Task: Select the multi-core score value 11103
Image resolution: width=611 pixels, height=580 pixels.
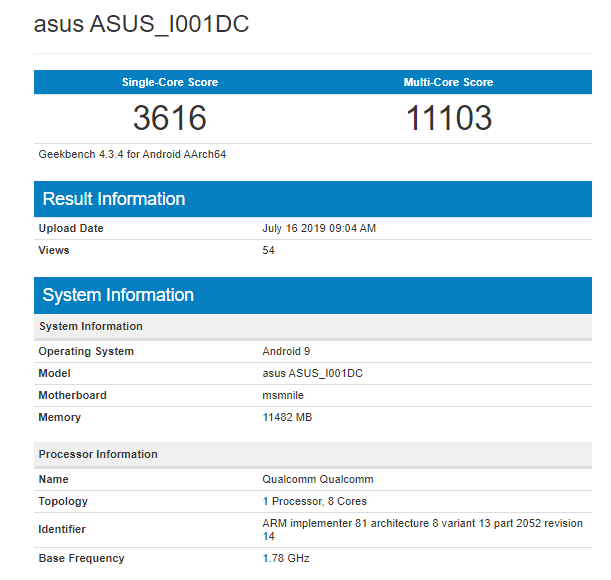Action: [x=449, y=118]
